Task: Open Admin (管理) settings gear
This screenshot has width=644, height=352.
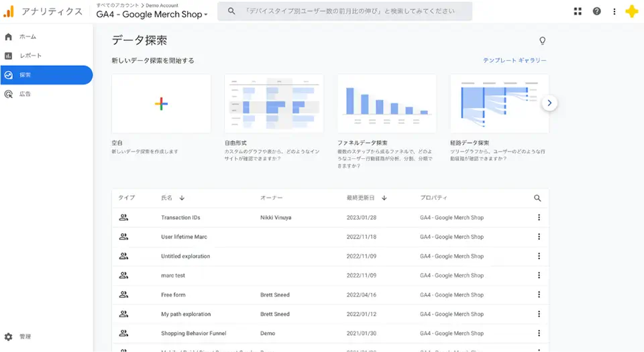Action: (x=9, y=337)
